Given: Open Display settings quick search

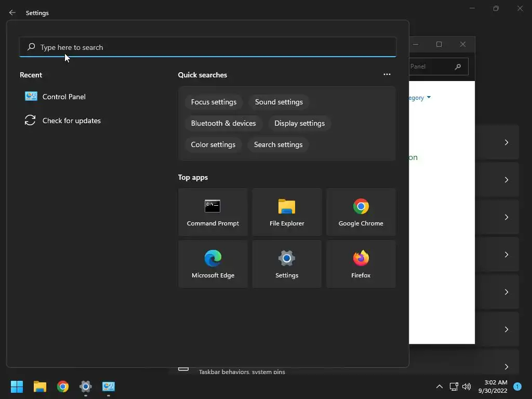Looking at the screenshot, I should [300, 124].
